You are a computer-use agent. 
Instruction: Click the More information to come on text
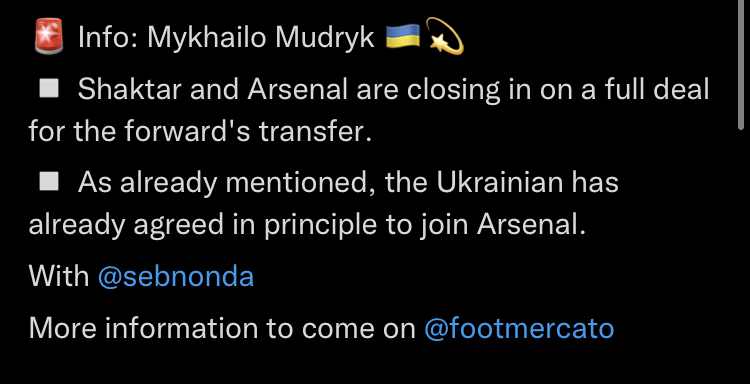(x=222, y=329)
